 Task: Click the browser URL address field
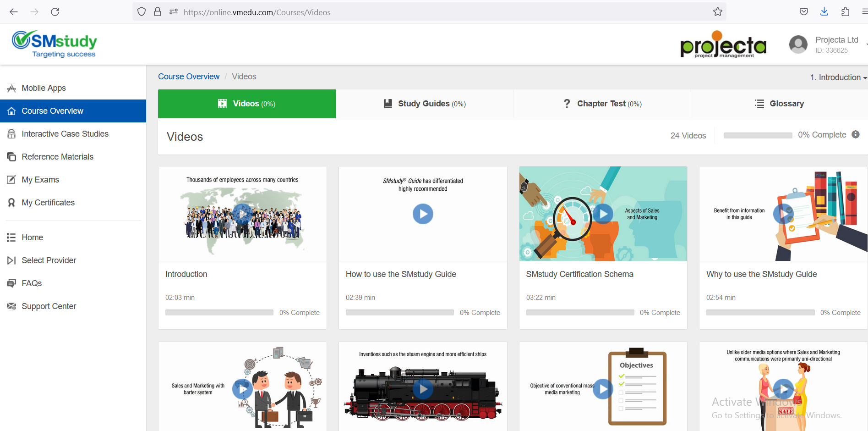pyautogui.click(x=412, y=12)
